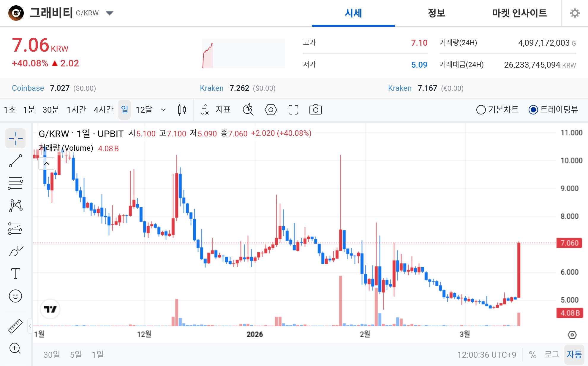588x366 pixels.
Task: Take a chart screenshot with the camera icon
Action: point(316,110)
